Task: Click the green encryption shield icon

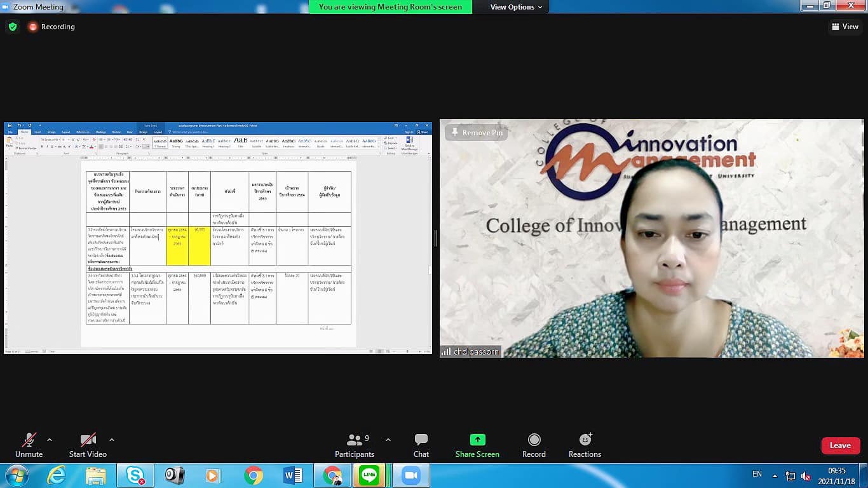Action: click(12, 27)
